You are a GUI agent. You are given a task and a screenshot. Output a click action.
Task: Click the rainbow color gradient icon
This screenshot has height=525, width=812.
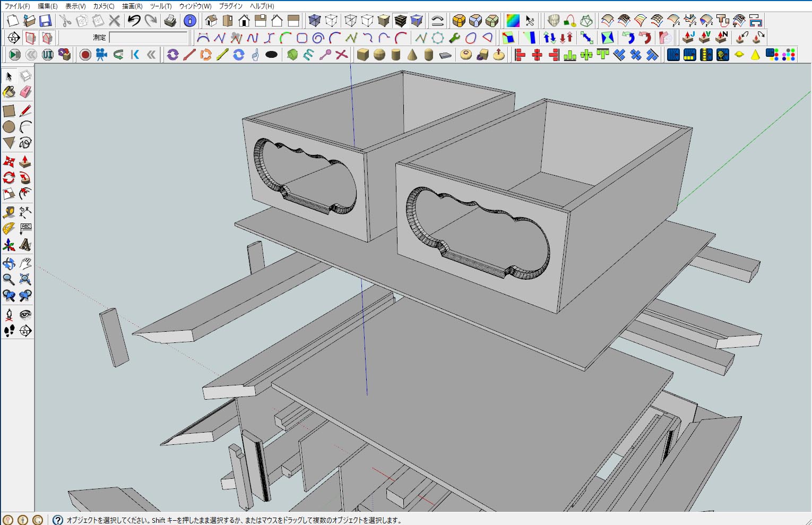pos(513,21)
